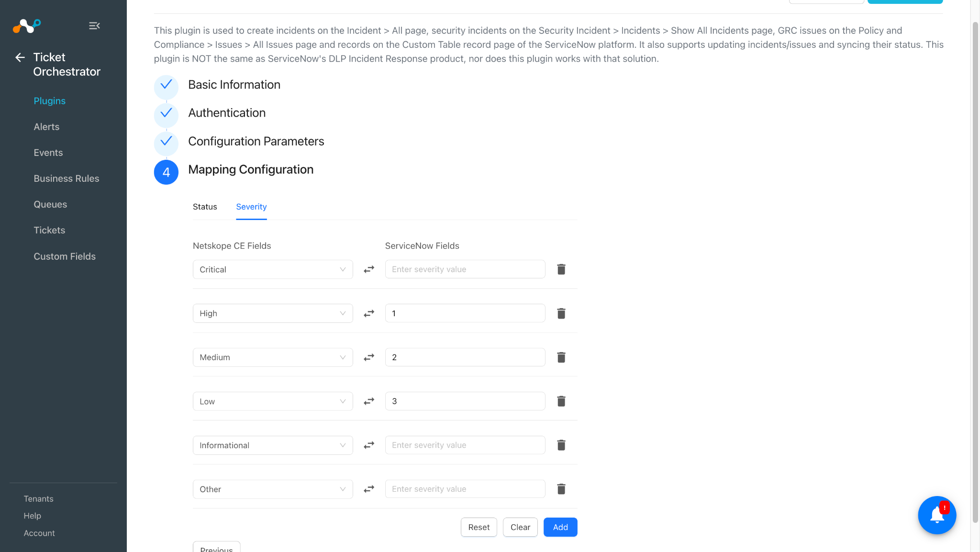Click the Reset button
980x552 pixels.
point(479,527)
